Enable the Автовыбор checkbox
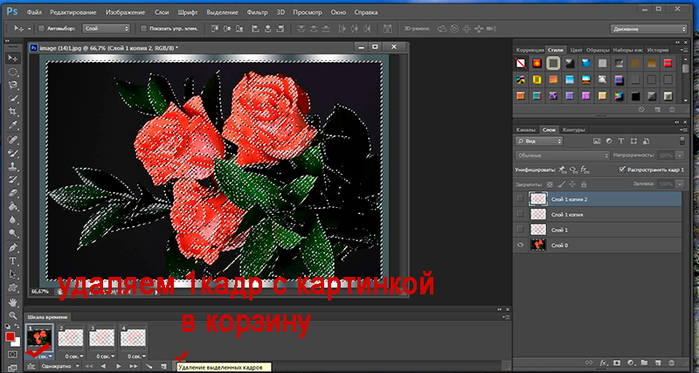Viewport: 699px width, 373px height. (x=41, y=29)
